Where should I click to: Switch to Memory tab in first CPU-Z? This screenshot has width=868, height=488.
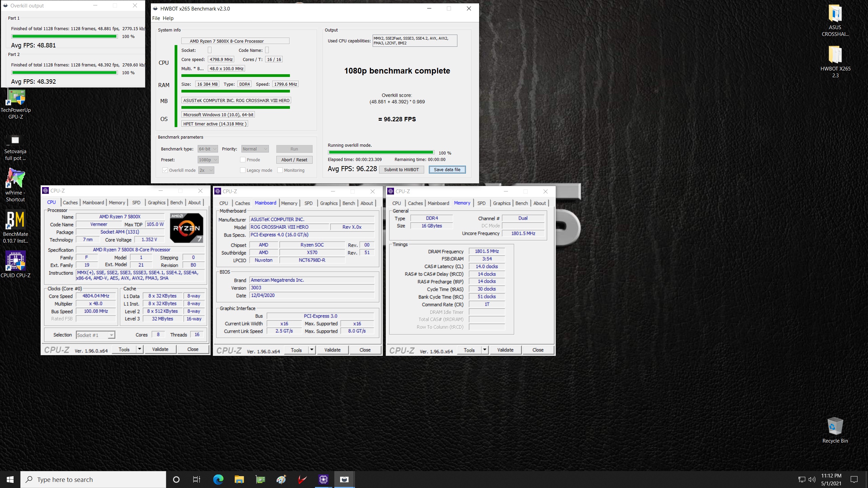pos(117,202)
